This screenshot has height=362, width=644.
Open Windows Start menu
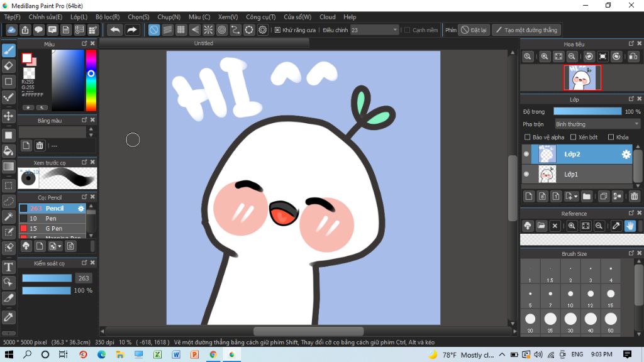click(9, 354)
